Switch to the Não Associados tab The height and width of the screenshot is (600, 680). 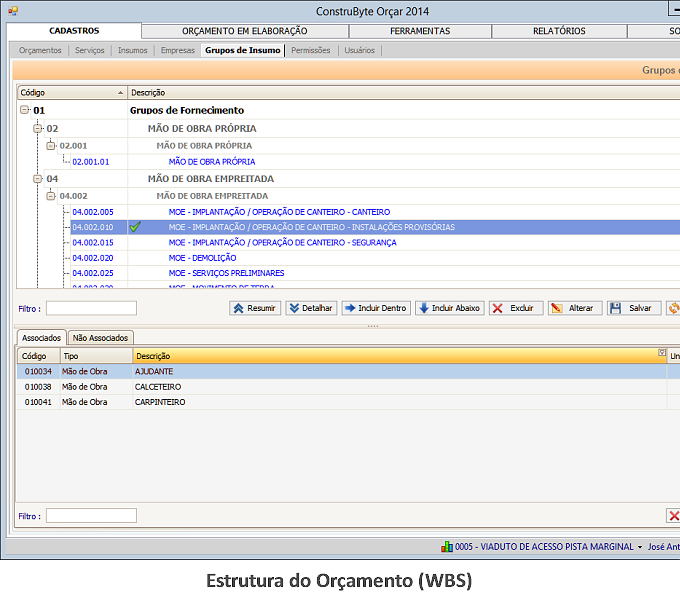[100, 338]
